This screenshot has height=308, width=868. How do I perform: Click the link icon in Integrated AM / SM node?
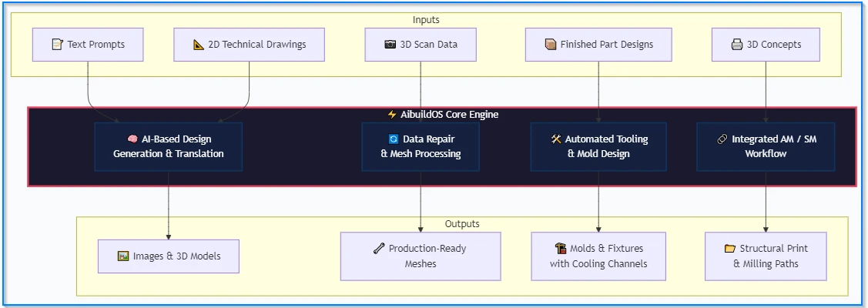[722, 139]
